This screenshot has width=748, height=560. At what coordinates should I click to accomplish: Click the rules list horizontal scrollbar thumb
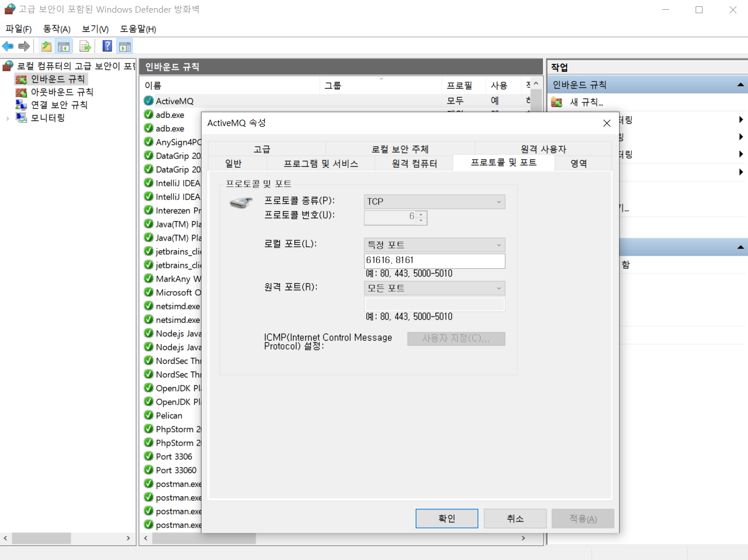point(204,538)
